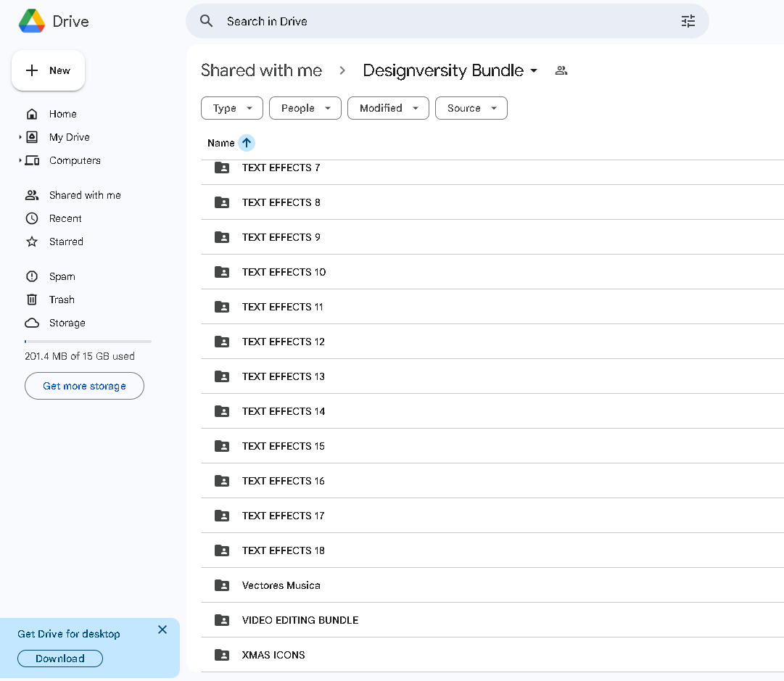784x681 pixels.
Task: Click the Get more storage button
Action: click(x=84, y=386)
